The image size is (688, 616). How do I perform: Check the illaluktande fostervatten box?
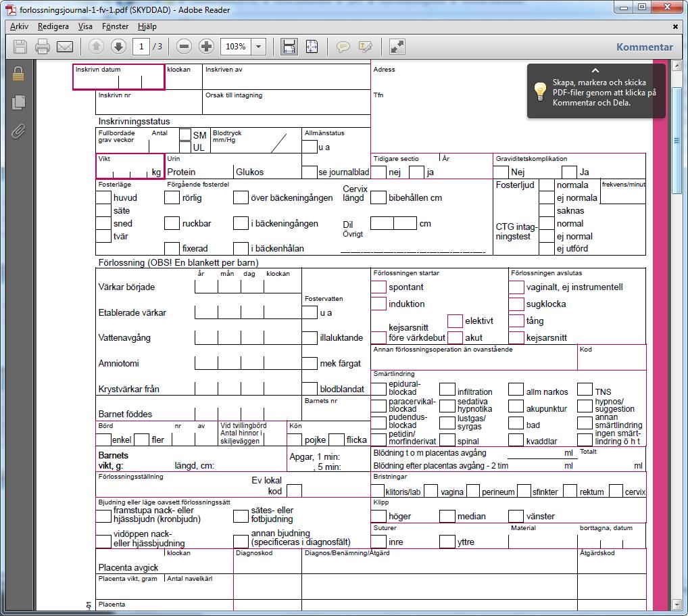coord(310,337)
